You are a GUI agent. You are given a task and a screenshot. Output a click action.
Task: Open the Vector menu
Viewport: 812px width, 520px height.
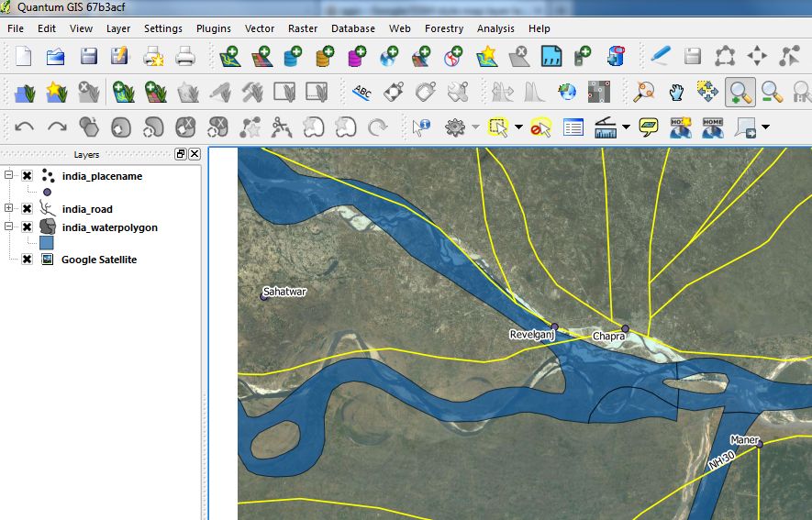click(x=260, y=28)
